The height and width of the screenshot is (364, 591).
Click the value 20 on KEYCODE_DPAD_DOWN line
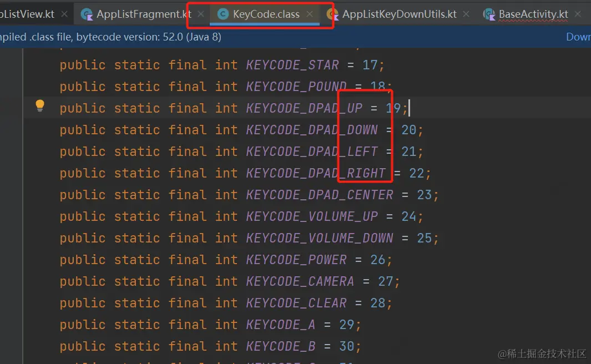[408, 130]
